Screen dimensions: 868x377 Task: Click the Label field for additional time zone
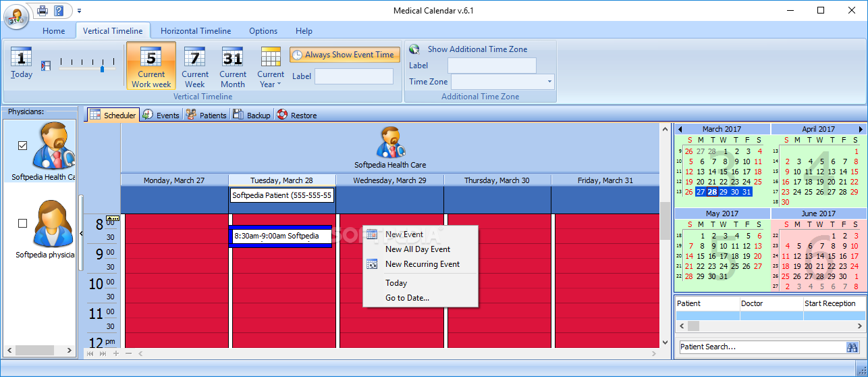click(x=492, y=66)
